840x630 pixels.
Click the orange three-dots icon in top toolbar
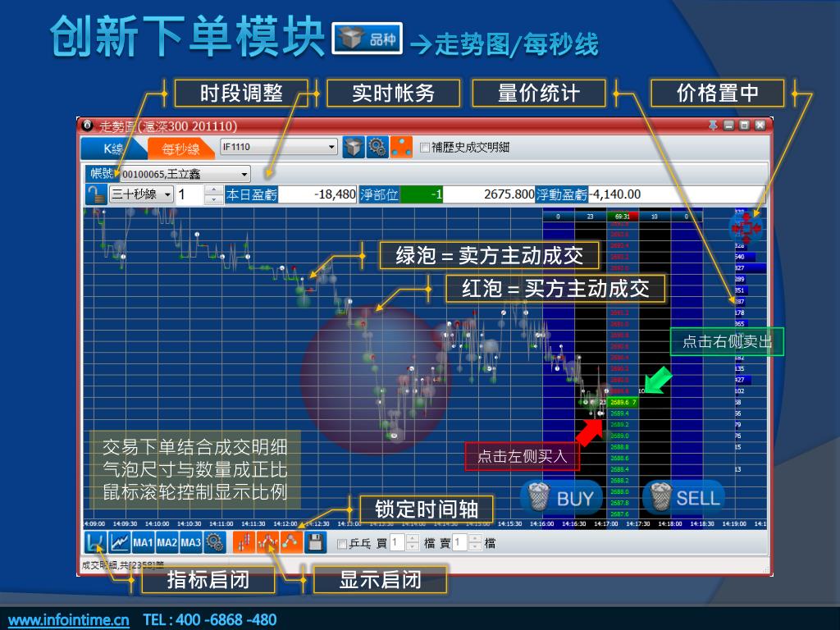(x=401, y=147)
